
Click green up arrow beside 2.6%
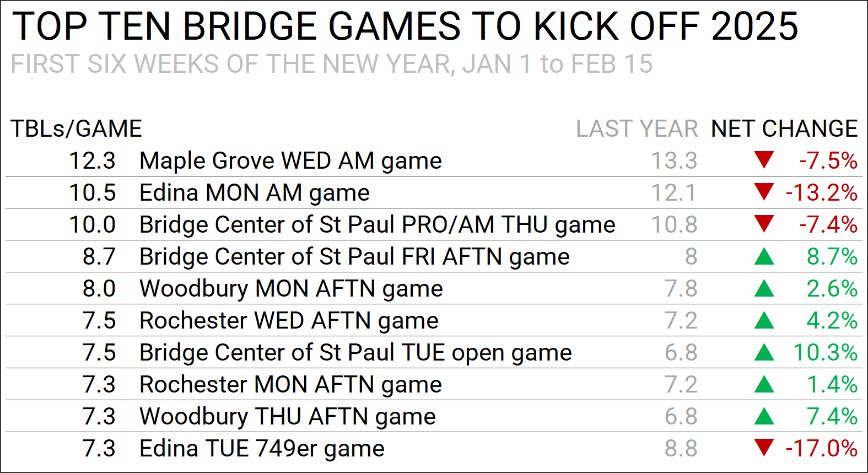[764, 288]
